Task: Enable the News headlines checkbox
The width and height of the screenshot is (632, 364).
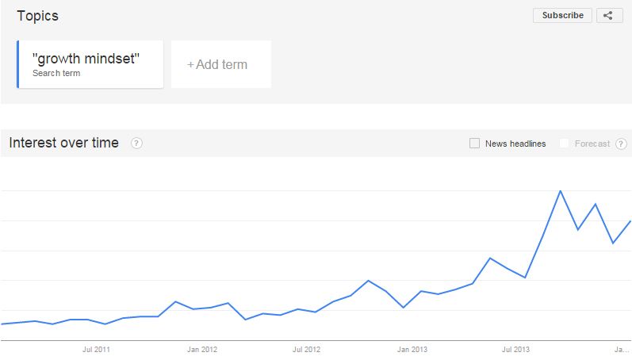Action: pyautogui.click(x=474, y=143)
